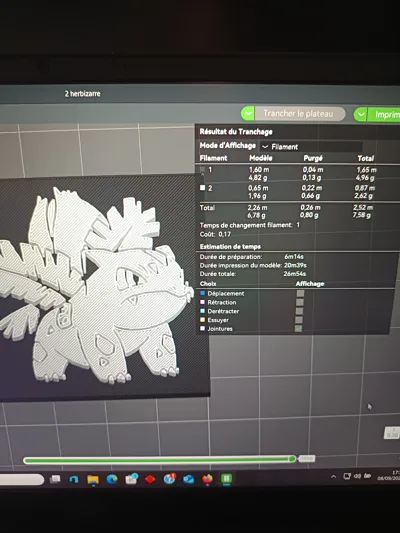Click the Trancher le plateau button

click(299, 114)
